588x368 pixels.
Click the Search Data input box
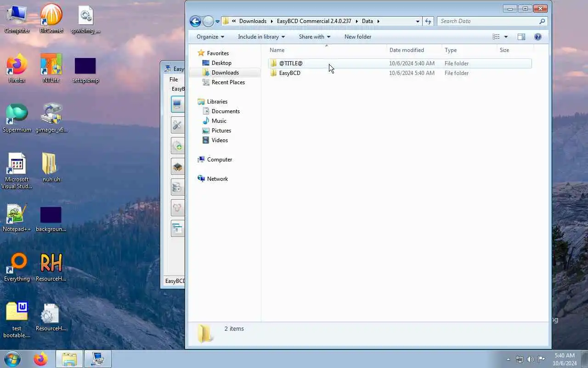point(488,21)
